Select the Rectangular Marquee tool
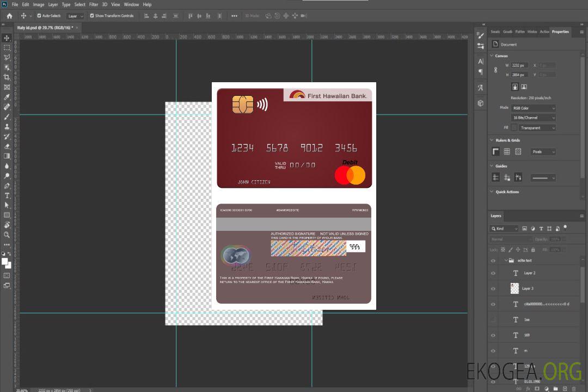This screenshot has height=392, width=588. coord(7,48)
